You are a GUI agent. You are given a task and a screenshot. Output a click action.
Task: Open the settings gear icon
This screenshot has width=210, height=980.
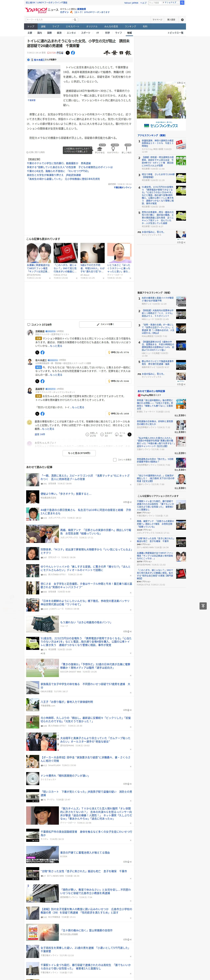coord(182,20)
